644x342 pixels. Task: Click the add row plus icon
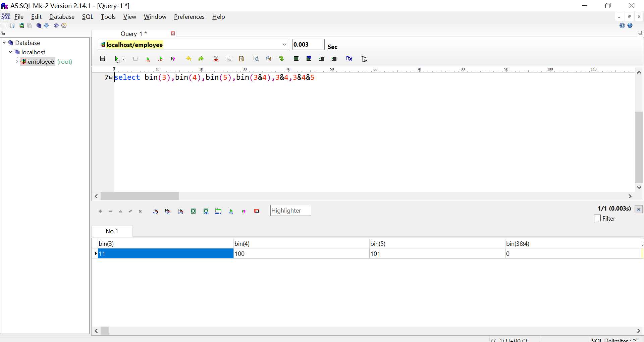(x=100, y=211)
